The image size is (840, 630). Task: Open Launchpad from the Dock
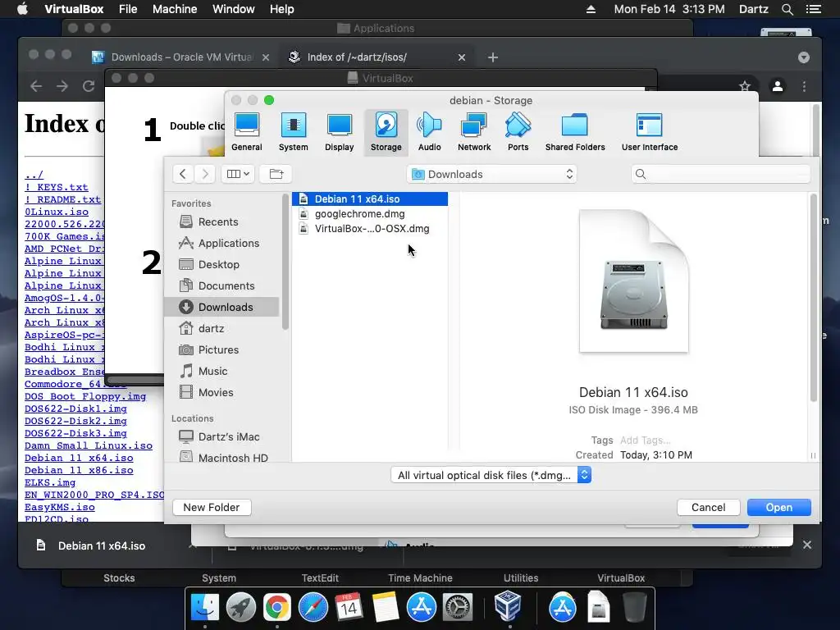(x=240, y=607)
